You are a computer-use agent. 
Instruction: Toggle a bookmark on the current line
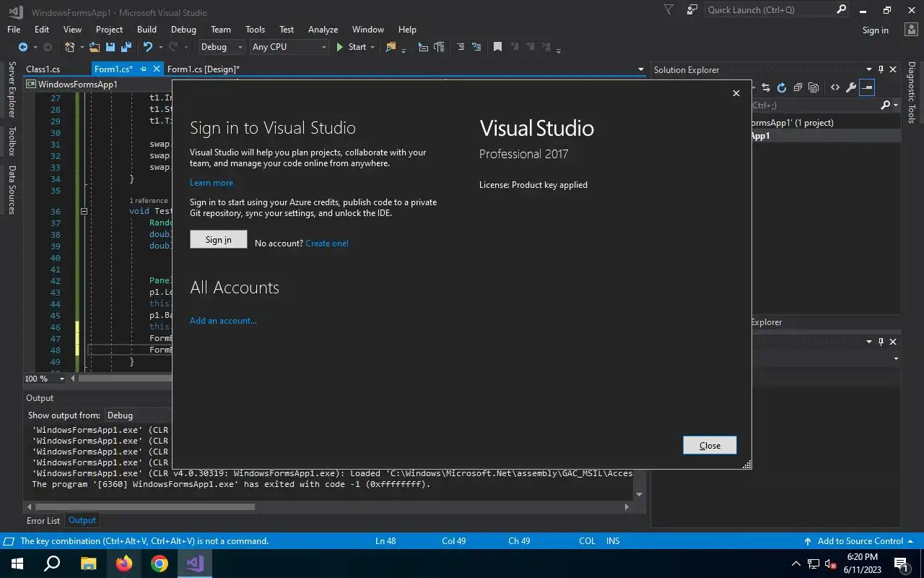(497, 47)
